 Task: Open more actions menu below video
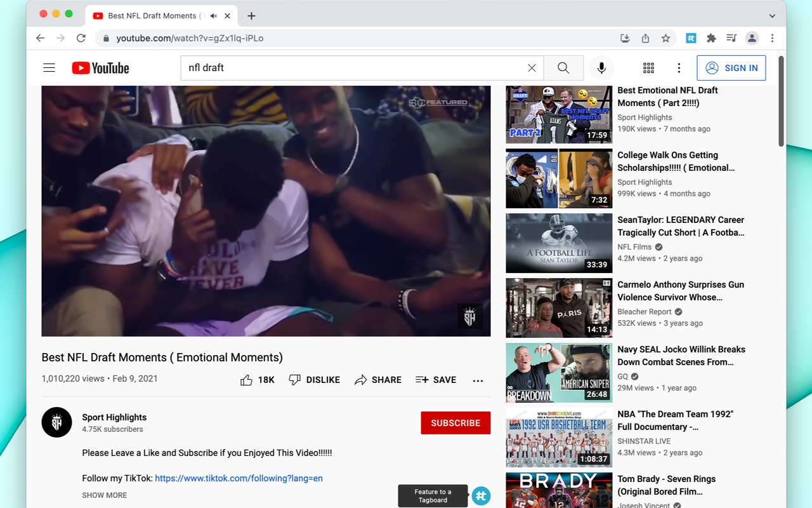point(478,380)
